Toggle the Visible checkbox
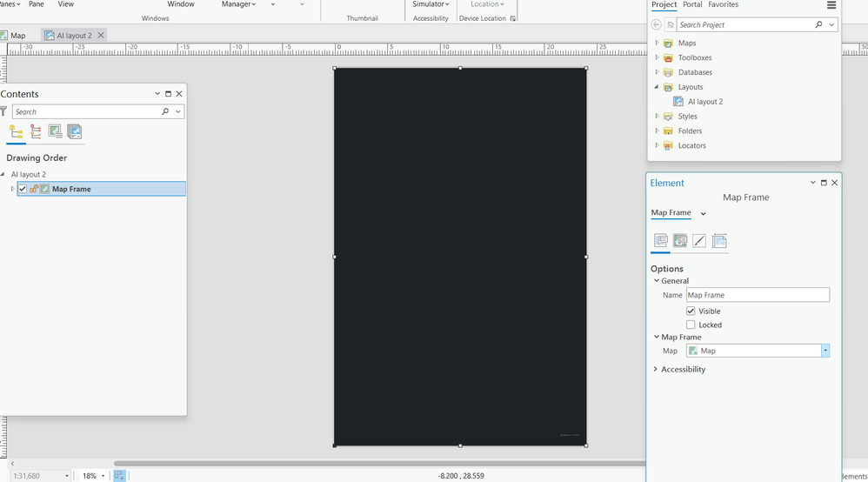The height and width of the screenshot is (482, 868). coord(691,311)
